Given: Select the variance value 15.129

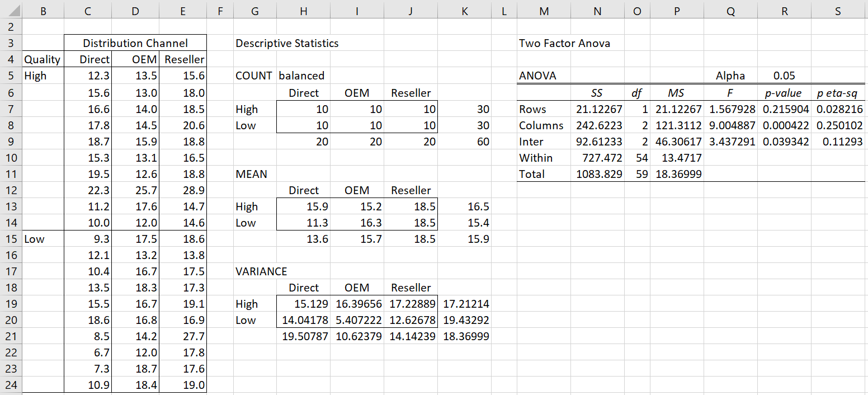Looking at the screenshot, I should pos(303,304).
